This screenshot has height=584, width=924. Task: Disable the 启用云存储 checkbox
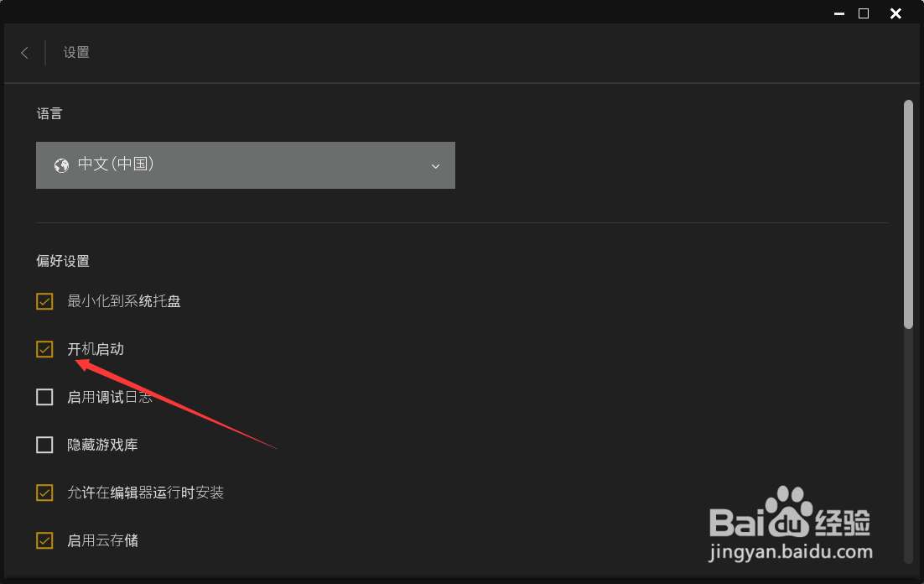tap(44, 540)
